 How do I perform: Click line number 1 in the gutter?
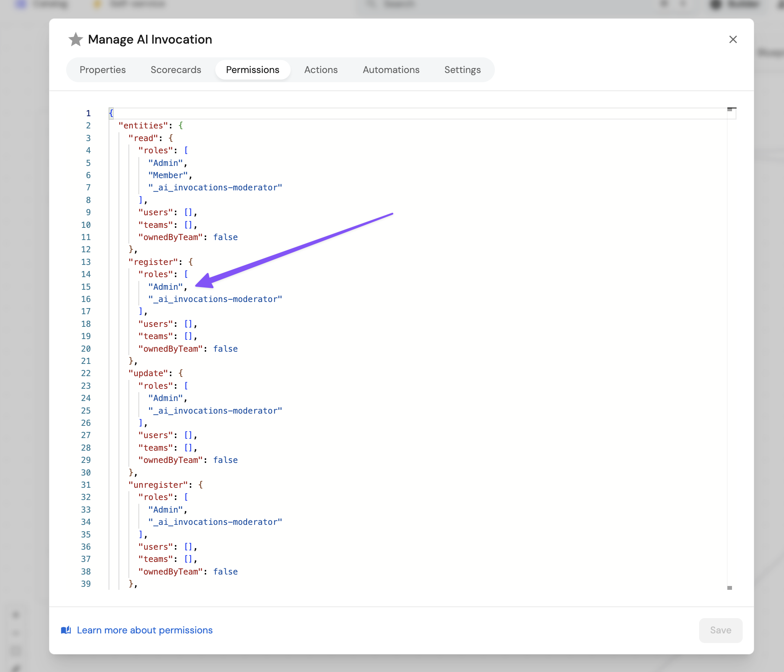[88, 113]
